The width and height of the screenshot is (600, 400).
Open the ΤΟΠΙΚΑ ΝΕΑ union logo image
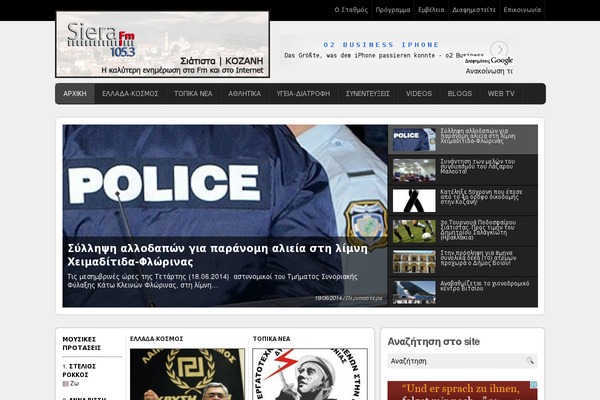pyautogui.click(x=310, y=374)
